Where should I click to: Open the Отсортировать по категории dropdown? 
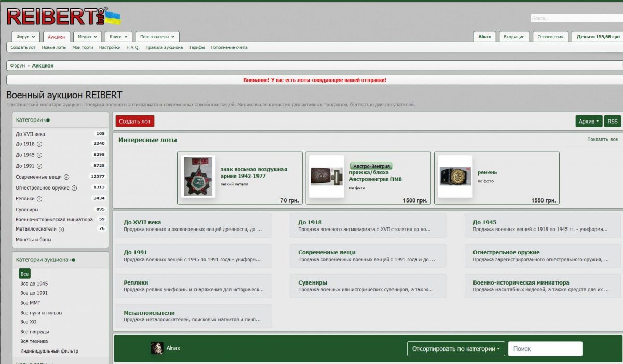tap(456, 349)
